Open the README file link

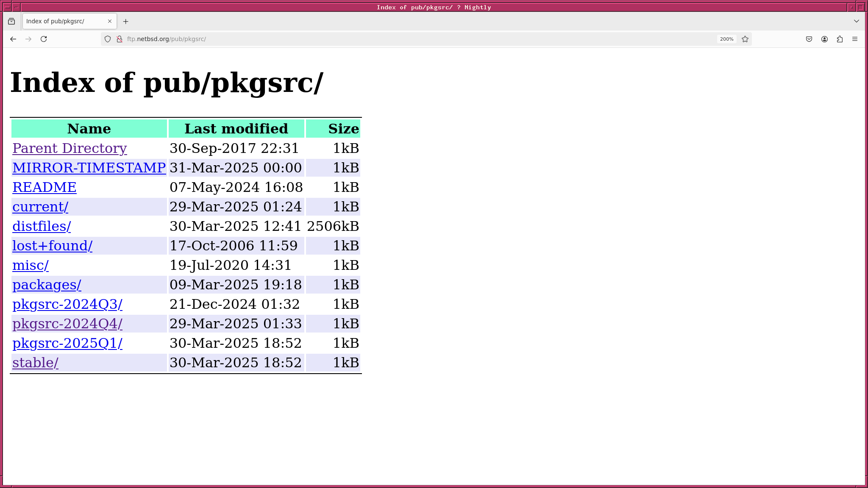pyautogui.click(x=45, y=187)
